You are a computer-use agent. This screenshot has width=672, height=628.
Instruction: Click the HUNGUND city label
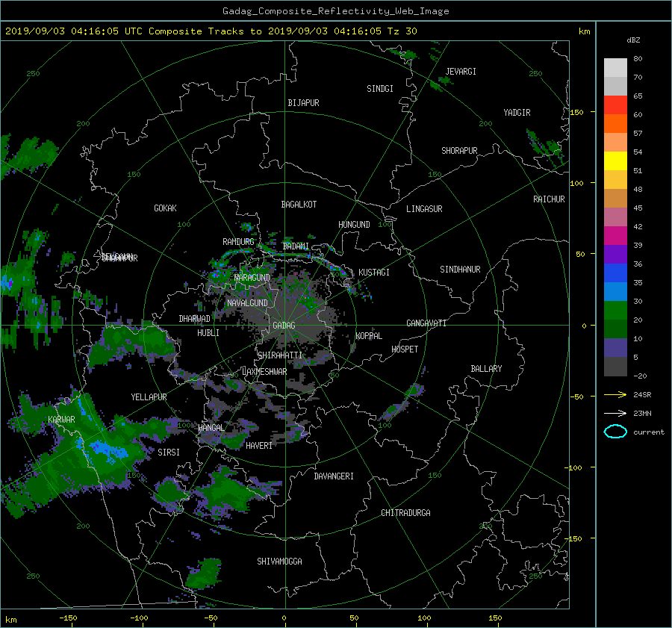point(354,225)
